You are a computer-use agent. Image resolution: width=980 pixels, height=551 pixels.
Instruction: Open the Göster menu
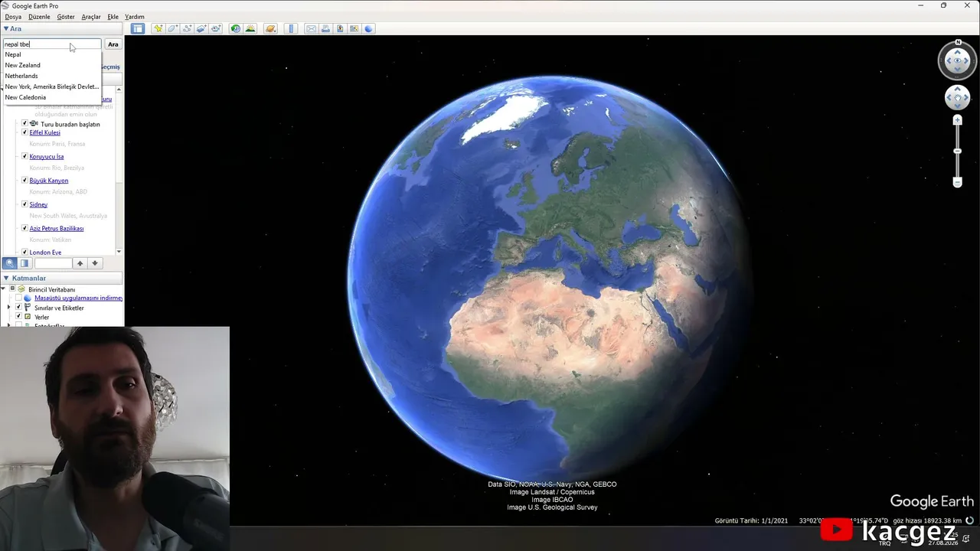(66, 17)
